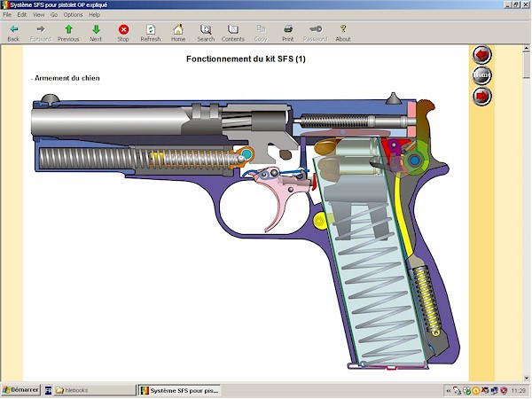Click the text Armement du chien

pyautogui.click(x=67, y=78)
